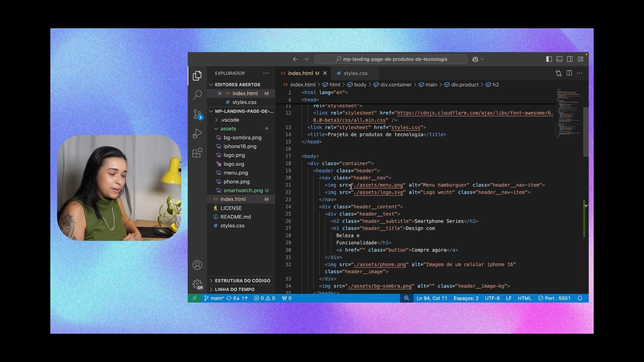Open Source Control view with badge
Viewport: 644px width, 362px height.
click(x=197, y=114)
